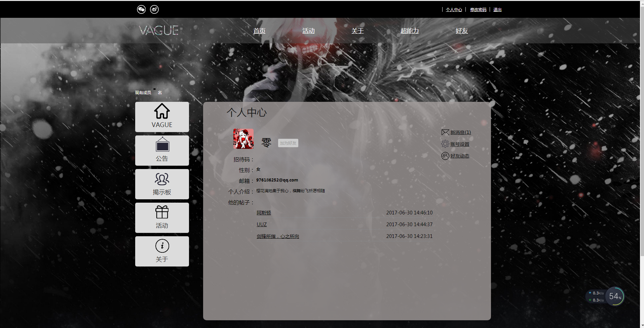Open the 关于 info sidebar tile
Screen dimensions: 644x328
(x=162, y=251)
